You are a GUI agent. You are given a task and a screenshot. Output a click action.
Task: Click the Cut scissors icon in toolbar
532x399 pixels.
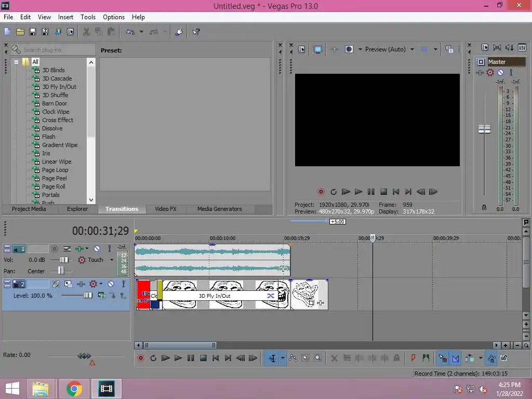(87, 32)
